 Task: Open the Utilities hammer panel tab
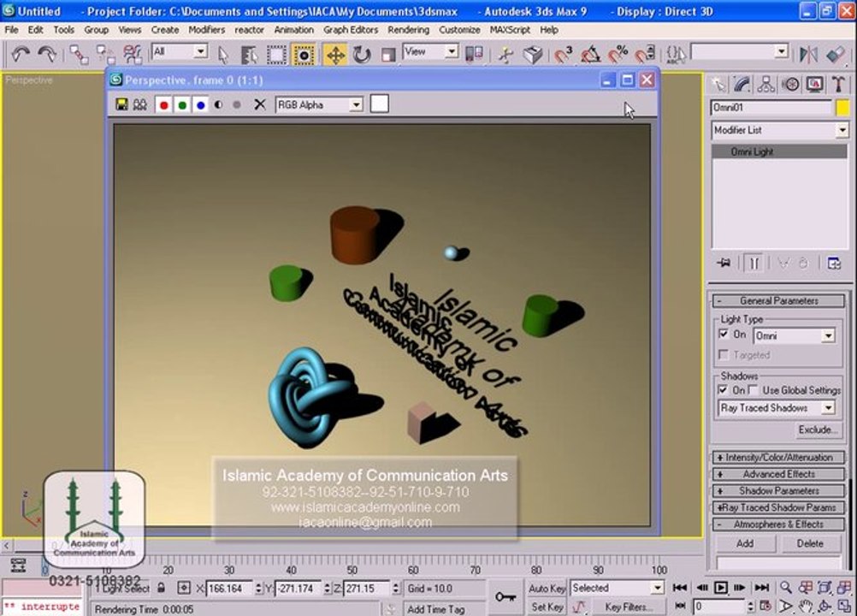(838, 84)
